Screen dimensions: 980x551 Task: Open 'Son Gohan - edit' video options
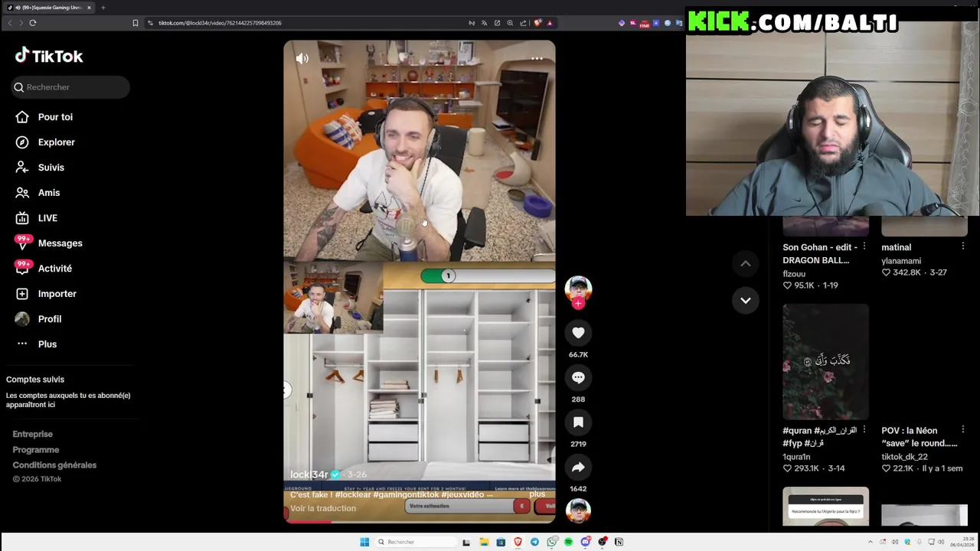[x=864, y=246]
